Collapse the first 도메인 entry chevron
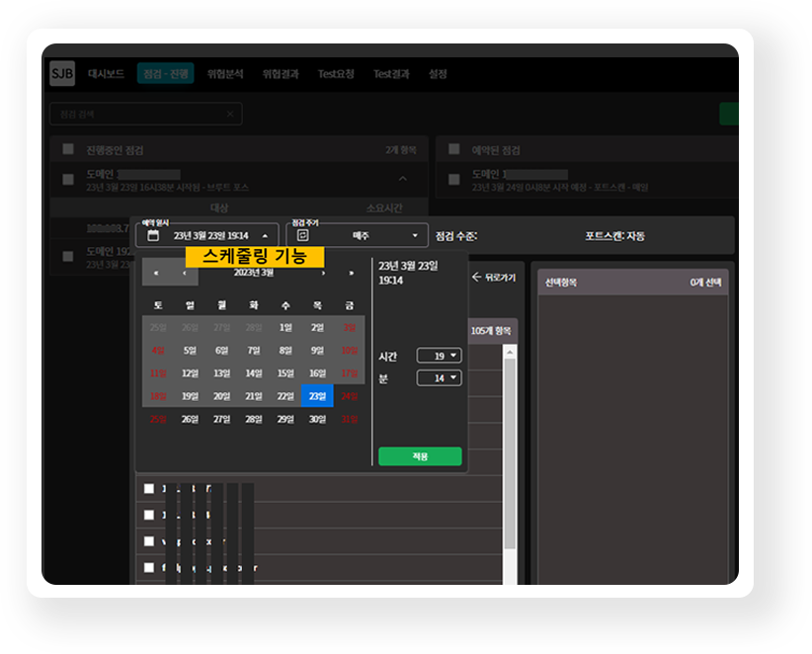This screenshot has height=654, width=812. click(x=402, y=179)
